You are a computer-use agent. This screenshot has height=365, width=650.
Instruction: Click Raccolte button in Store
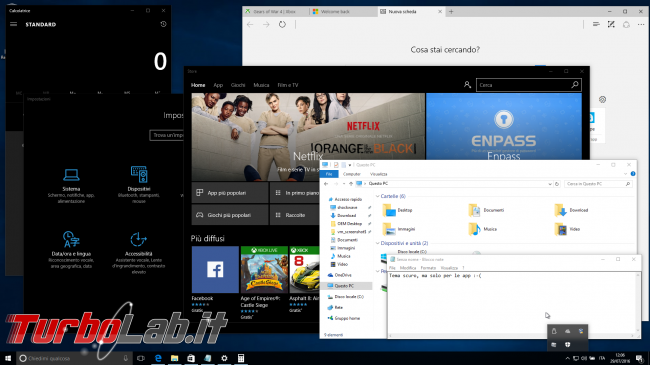[295, 215]
